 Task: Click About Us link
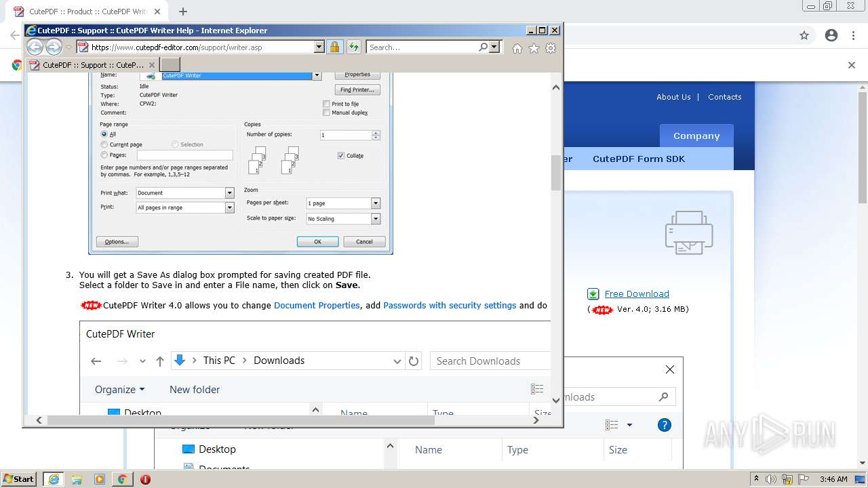click(673, 97)
